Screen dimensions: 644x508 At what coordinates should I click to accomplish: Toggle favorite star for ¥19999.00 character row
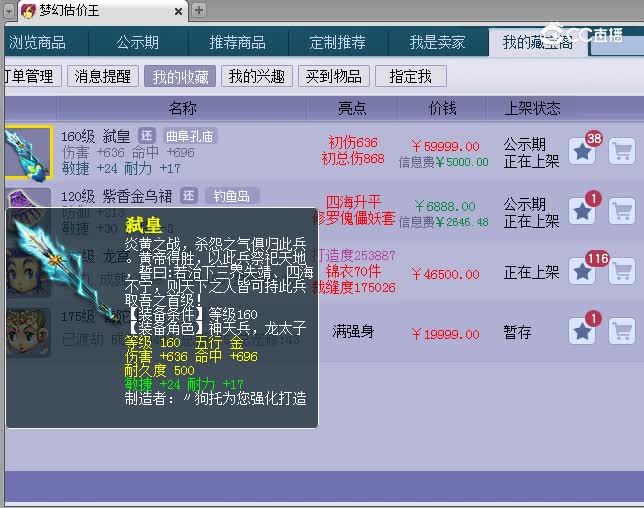click(x=582, y=331)
